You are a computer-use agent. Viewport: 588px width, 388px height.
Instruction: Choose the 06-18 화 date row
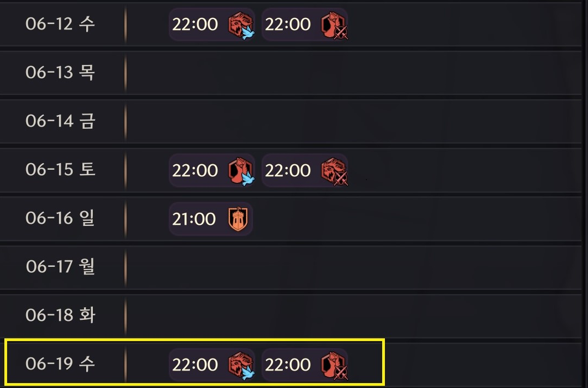coord(290,316)
